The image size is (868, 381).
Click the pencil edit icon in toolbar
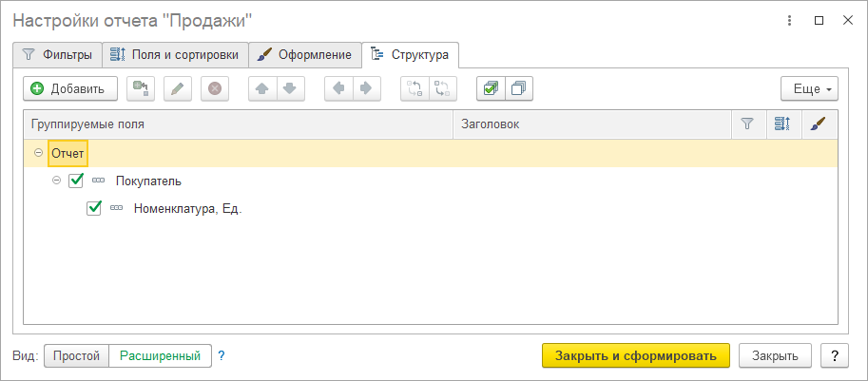coord(178,88)
